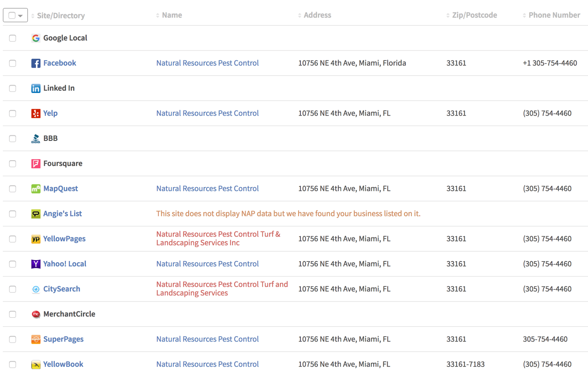Tick the Google Local row checkbox
588x376 pixels.
12,38
